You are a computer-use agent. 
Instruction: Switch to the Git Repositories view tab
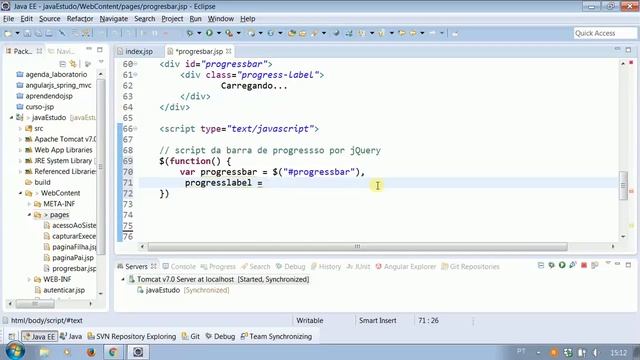(x=470, y=267)
